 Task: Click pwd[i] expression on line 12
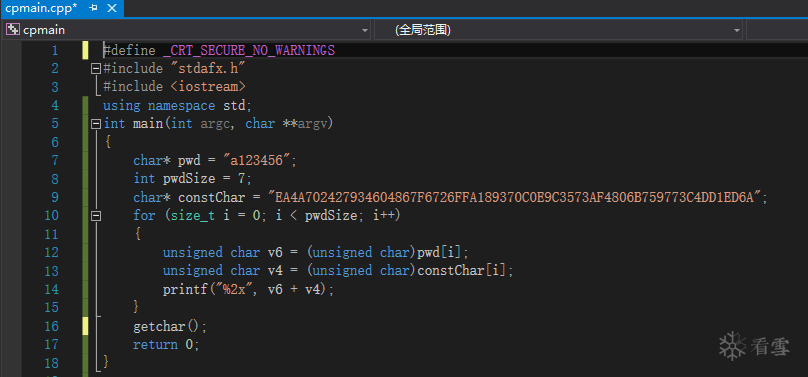(440, 253)
